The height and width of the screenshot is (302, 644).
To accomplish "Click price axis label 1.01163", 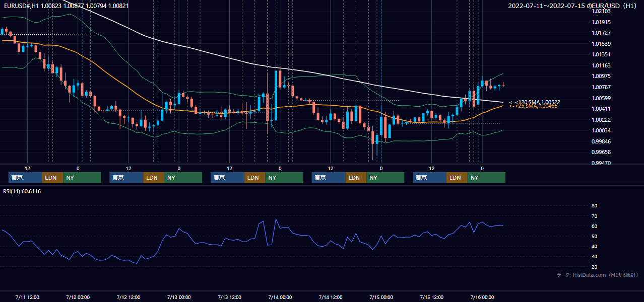I will pos(601,65).
